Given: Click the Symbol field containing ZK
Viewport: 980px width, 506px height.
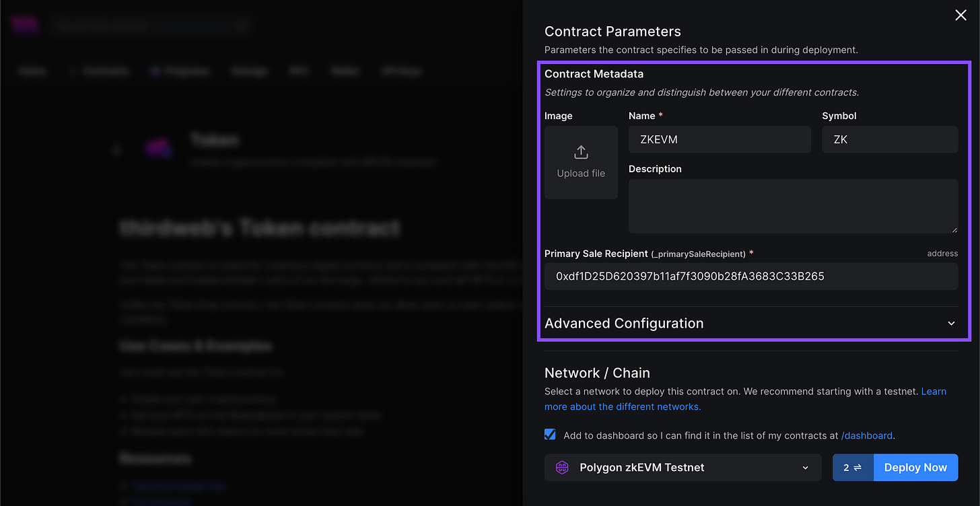Looking at the screenshot, I should [x=890, y=139].
